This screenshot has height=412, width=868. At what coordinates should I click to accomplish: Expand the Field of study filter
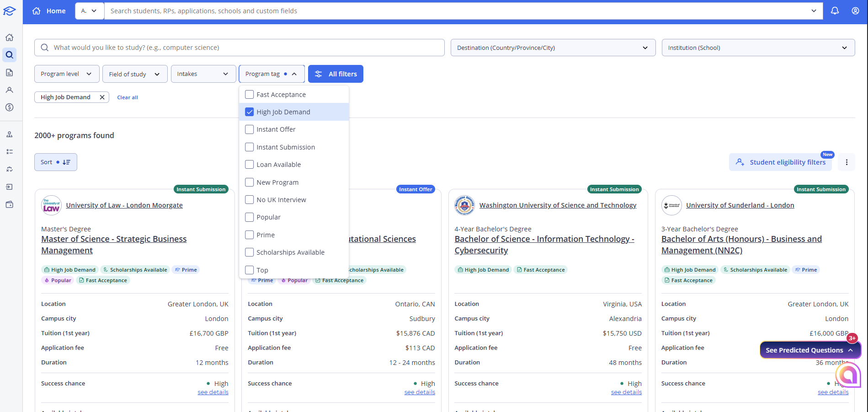point(134,74)
